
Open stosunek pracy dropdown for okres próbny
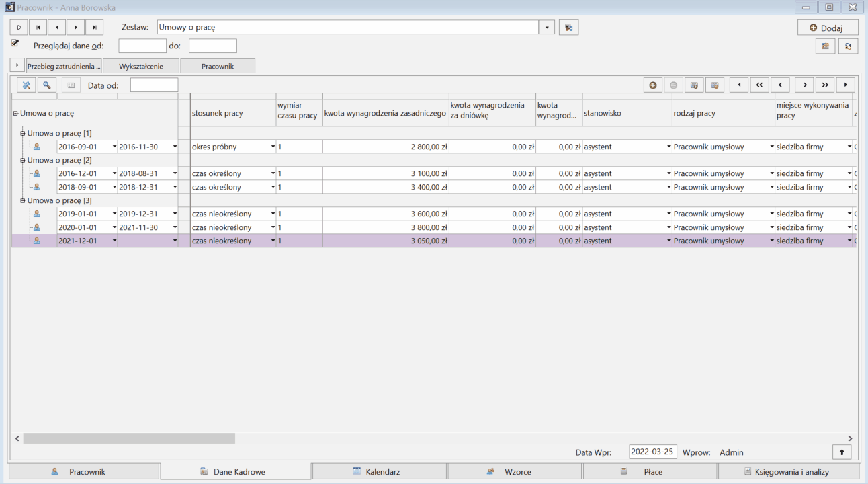273,147
